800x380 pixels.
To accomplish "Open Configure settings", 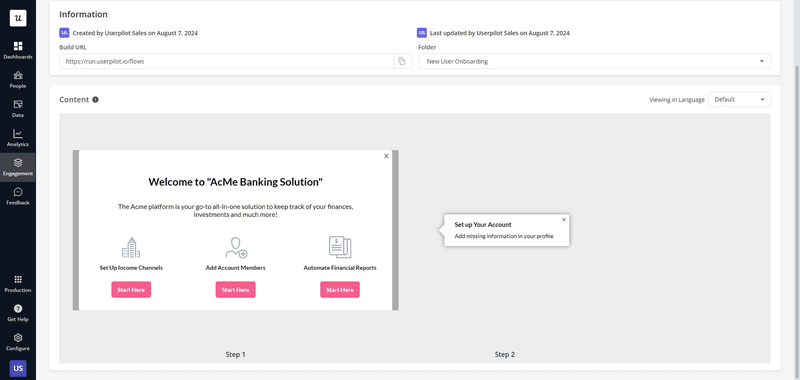I will [18, 342].
